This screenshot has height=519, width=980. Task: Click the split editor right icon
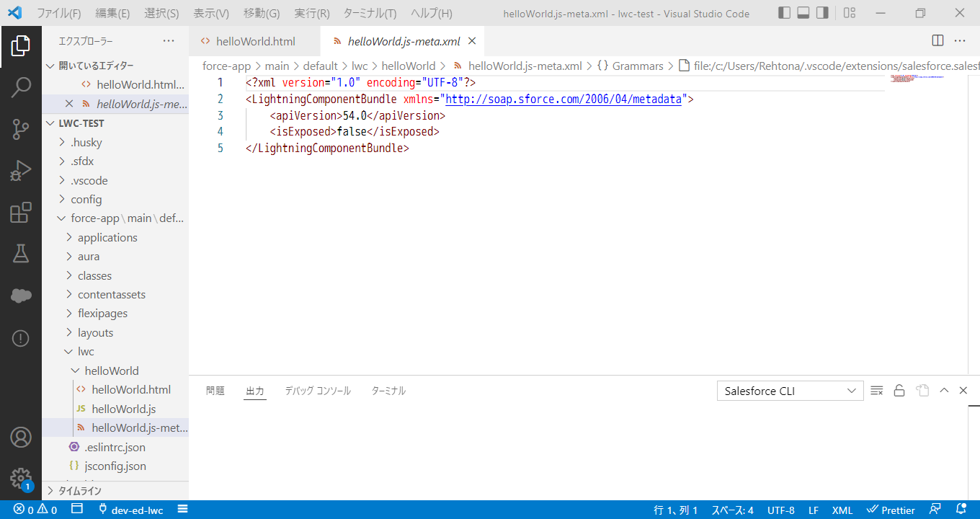click(x=937, y=41)
